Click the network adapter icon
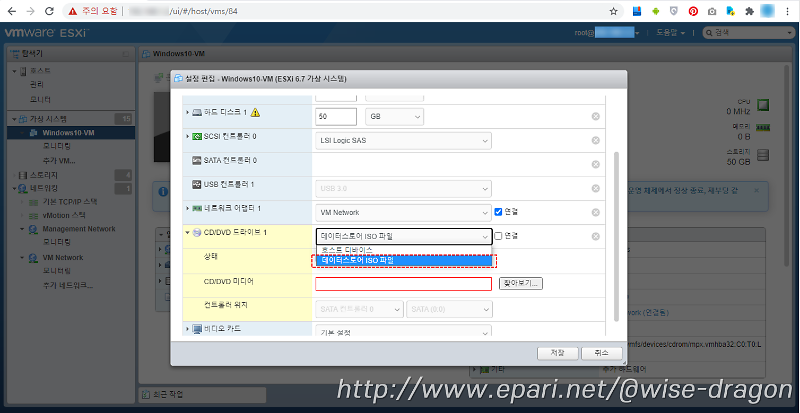 (197, 208)
